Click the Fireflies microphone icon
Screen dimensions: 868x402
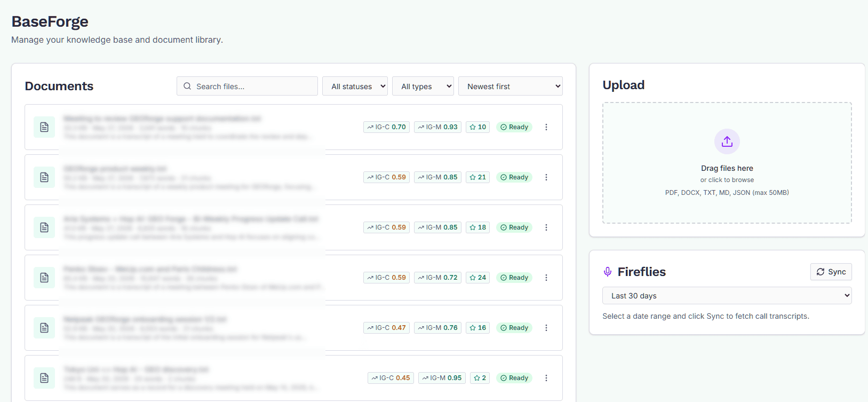tap(607, 272)
